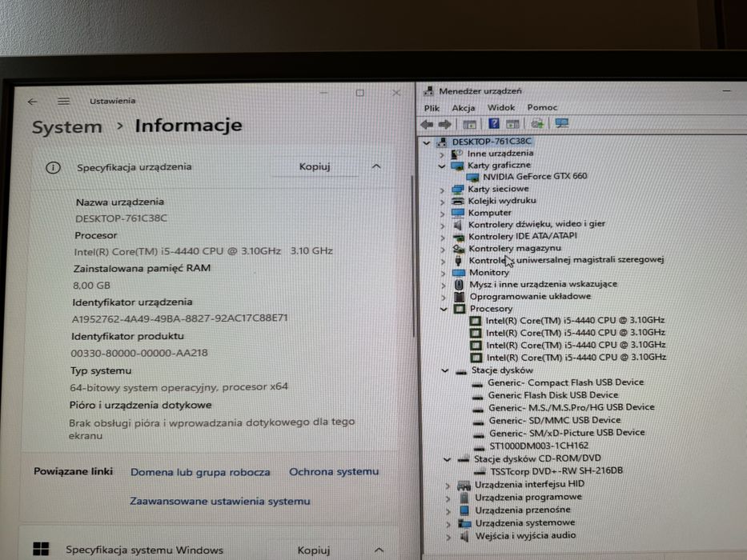
Task: Open the Domena lub grupa robocza link
Action: pyautogui.click(x=200, y=472)
